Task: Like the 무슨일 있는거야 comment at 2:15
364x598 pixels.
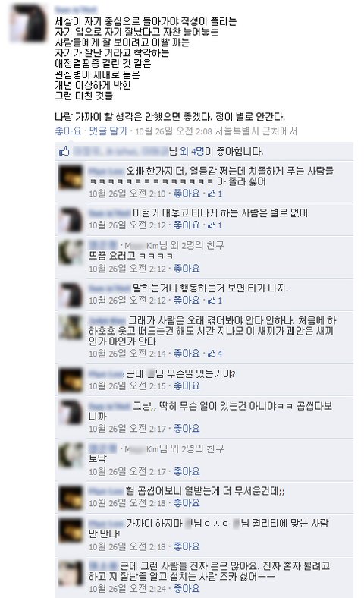Action: point(187,386)
